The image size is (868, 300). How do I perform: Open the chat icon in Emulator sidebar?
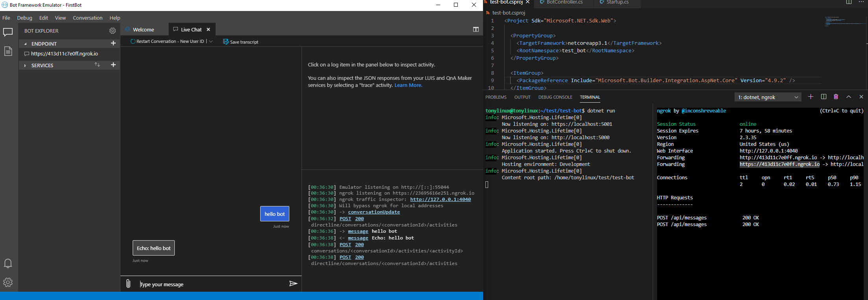pos(8,32)
